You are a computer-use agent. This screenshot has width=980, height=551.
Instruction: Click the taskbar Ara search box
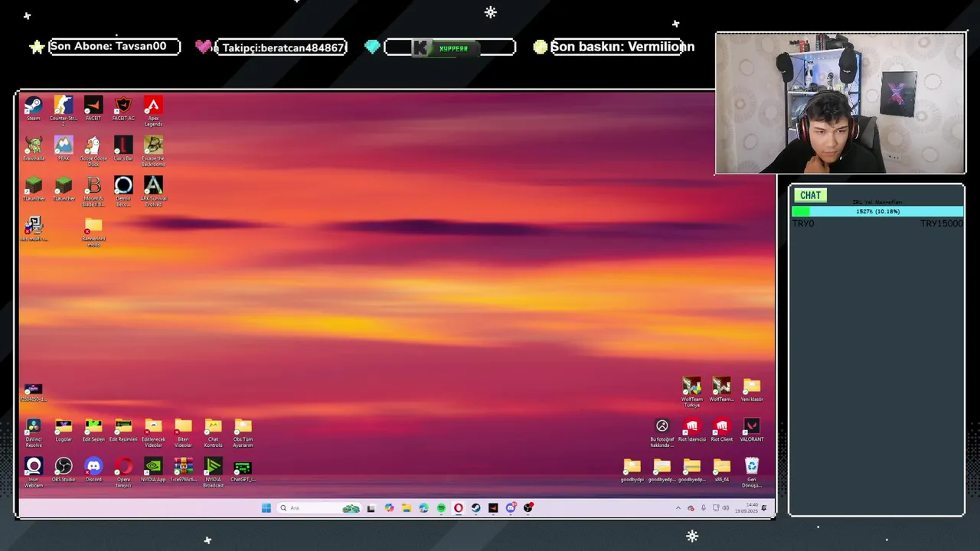pyautogui.click(x=318, y=508)
